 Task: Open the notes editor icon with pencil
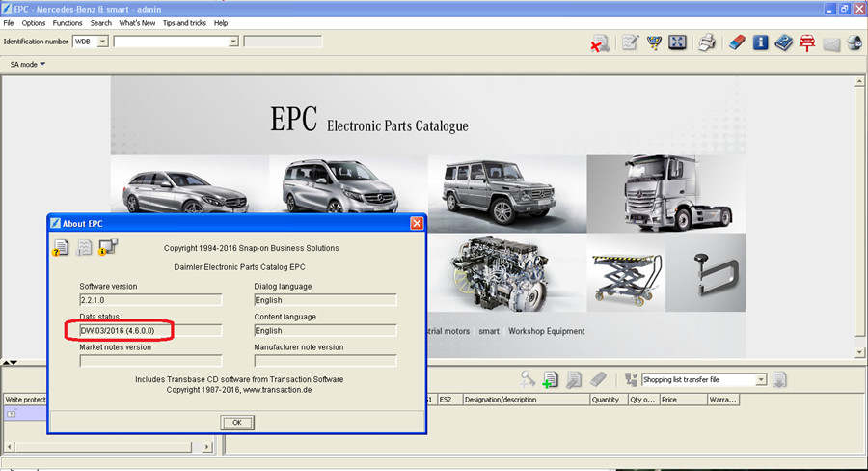point(630,42)
